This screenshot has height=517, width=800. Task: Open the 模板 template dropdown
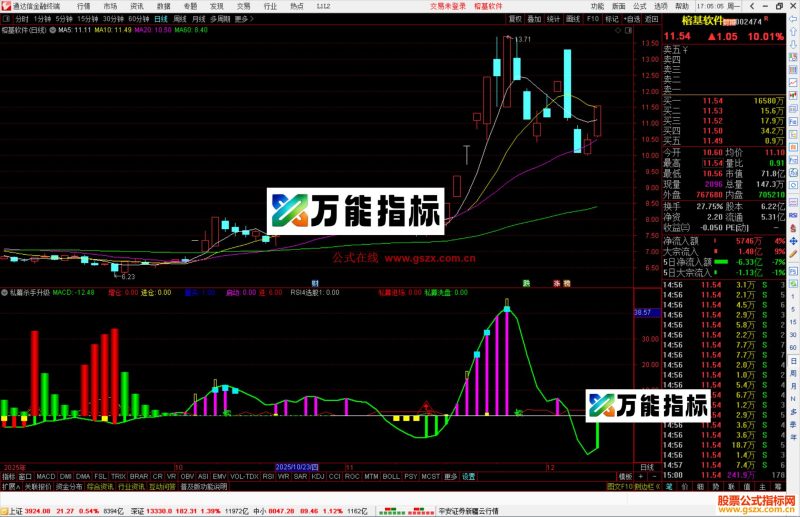click(x=626, y=476)
